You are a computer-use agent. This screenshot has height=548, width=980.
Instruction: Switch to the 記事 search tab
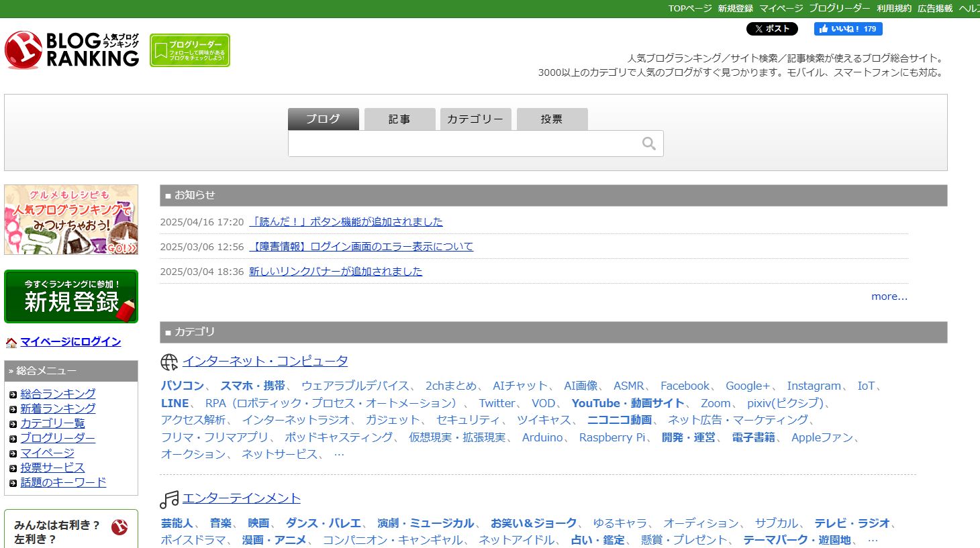tap(399, 119)
